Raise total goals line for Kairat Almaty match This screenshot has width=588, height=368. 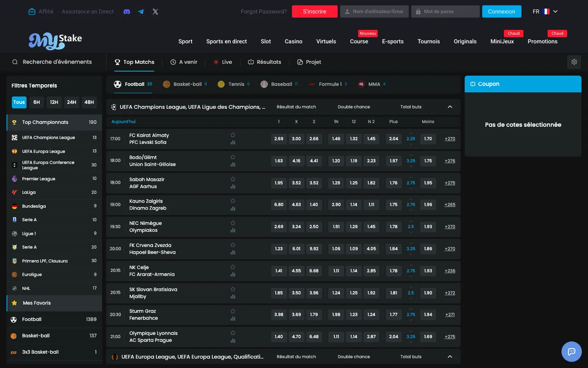[x=411, y=133]
